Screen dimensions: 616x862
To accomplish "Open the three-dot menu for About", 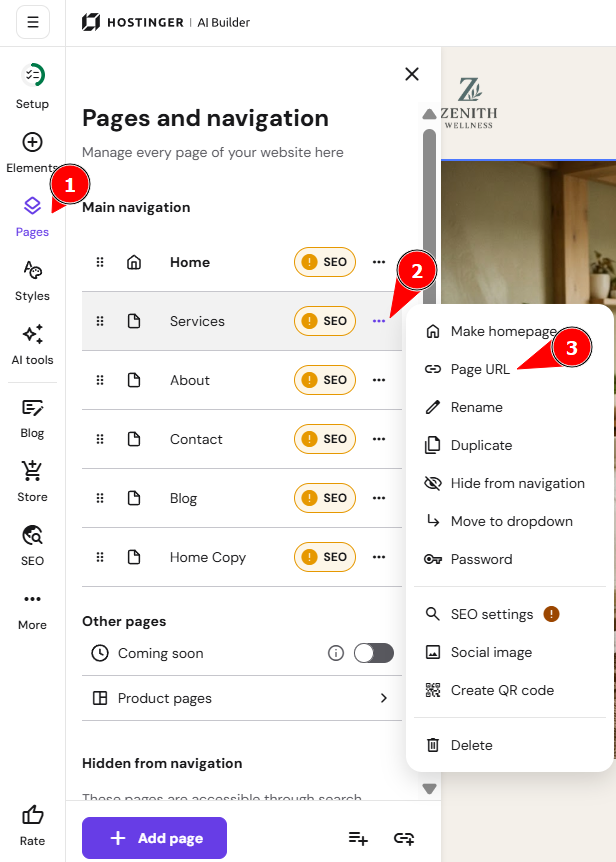I will coord(379,380).
